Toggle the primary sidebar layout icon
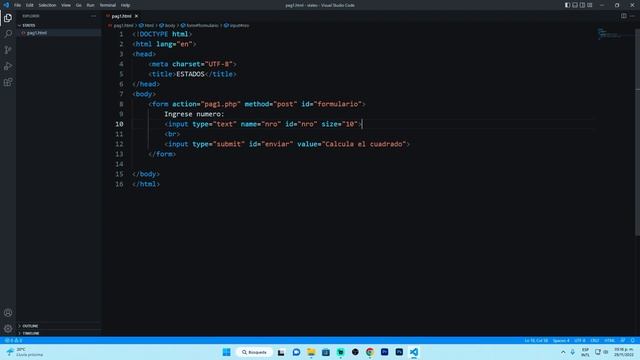The image size is (640, 360). 567,5
